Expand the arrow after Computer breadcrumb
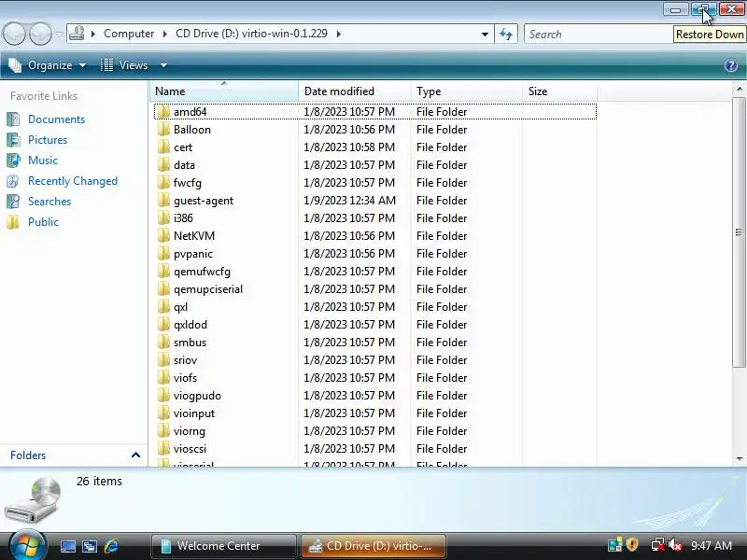 (165, 34)
